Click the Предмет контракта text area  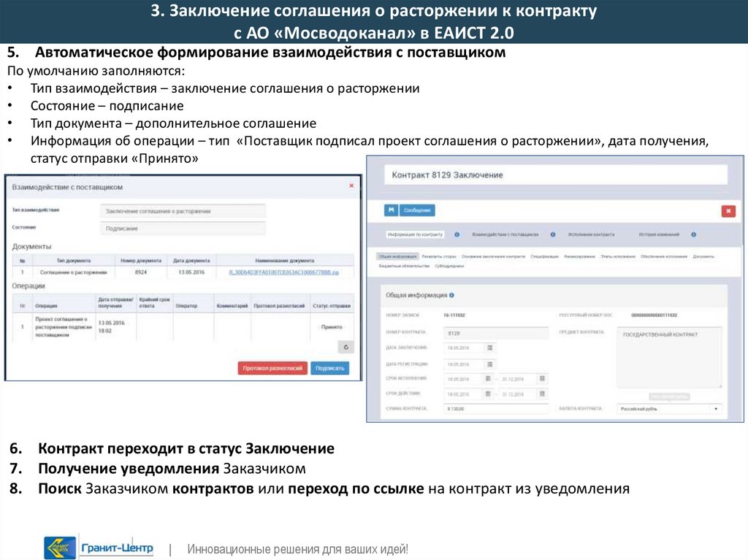(x=669, y=358)
